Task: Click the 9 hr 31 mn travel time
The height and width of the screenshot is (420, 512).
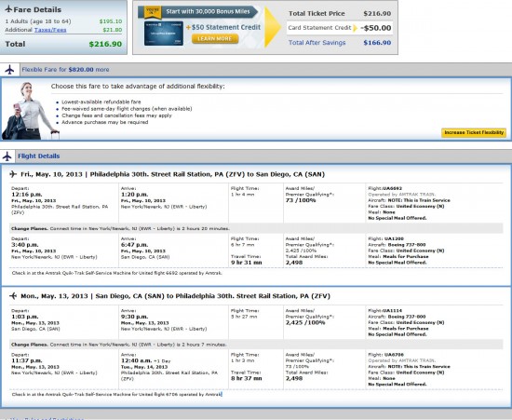Action: click(x=246, y=263)
